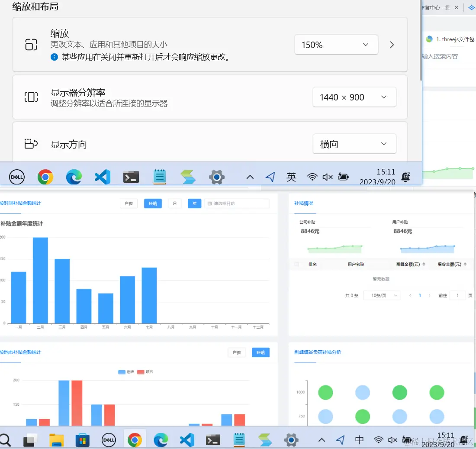Toggle the 填谷 red legend swatch

(x=141, y=372)
